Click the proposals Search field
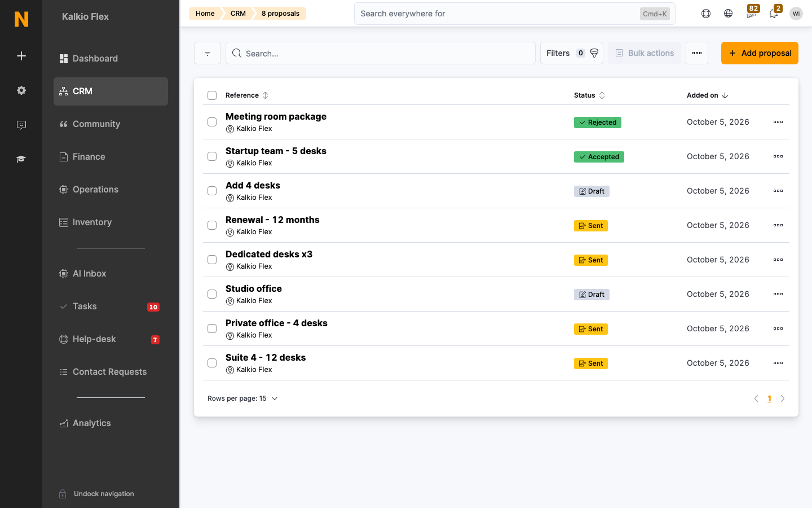 [381, 53]
